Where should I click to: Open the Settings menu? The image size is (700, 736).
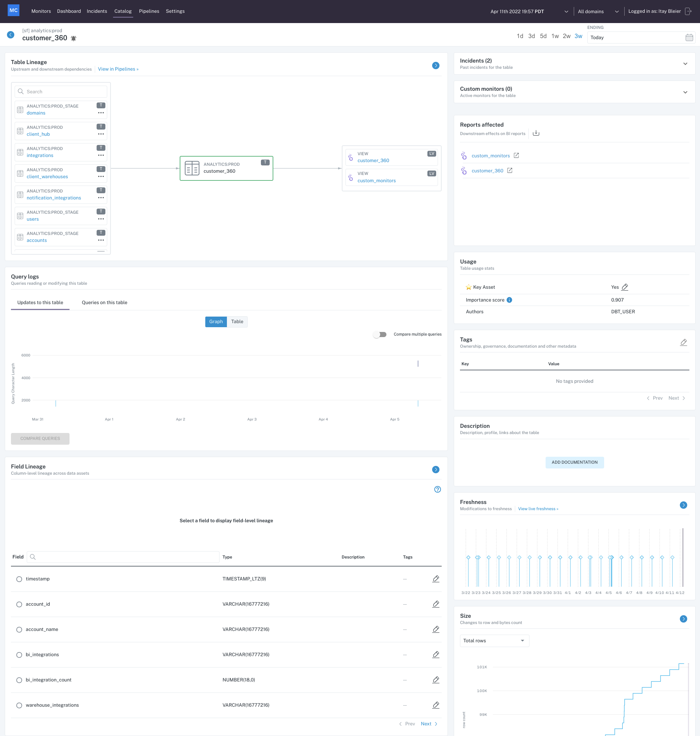[175, 11]
